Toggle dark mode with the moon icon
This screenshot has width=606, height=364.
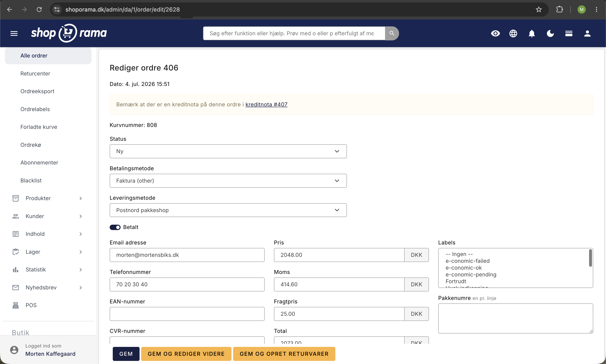[x=550, y=33]
